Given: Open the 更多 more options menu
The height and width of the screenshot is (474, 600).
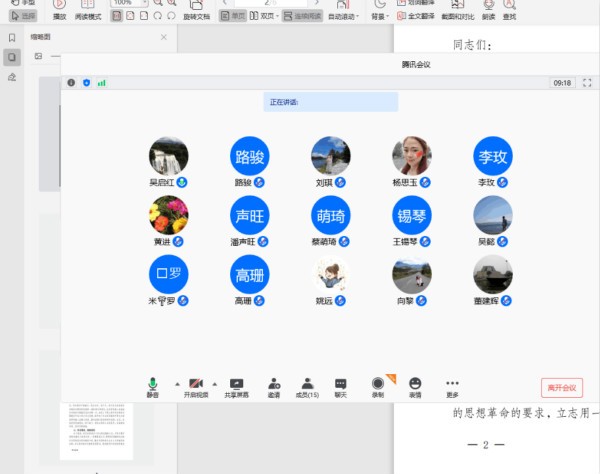Looking at the screenshot, I should 452,385.
